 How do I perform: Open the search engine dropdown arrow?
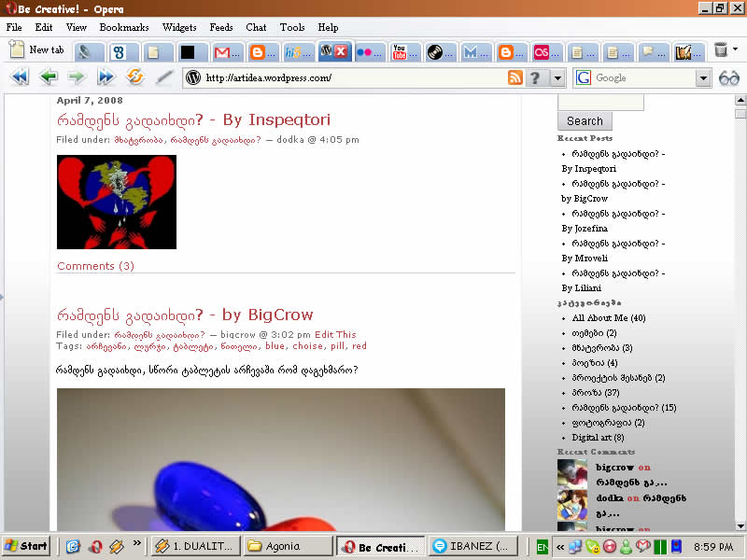(703, 77)
